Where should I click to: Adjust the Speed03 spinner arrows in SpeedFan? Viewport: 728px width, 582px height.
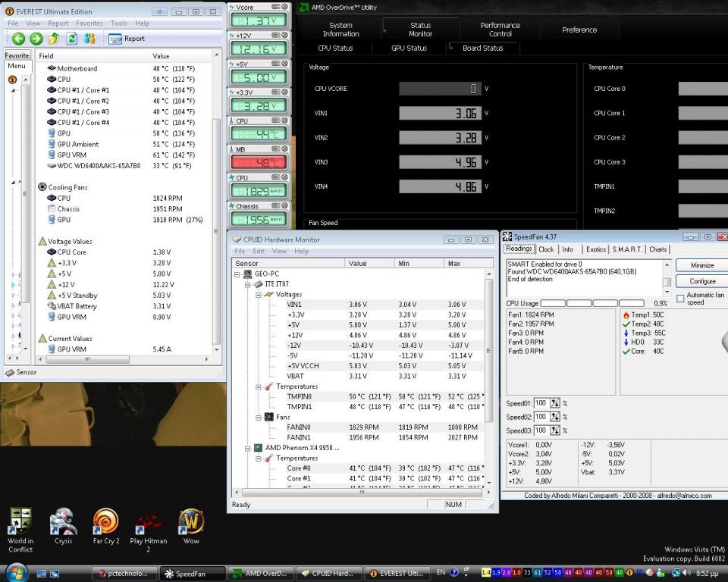tap(555, 430)
